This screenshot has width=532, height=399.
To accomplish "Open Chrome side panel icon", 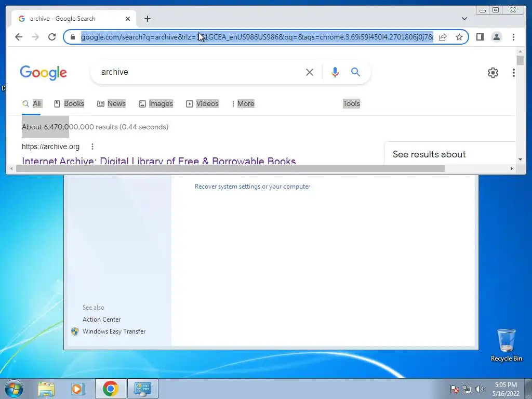I will (x=480, y=37).
